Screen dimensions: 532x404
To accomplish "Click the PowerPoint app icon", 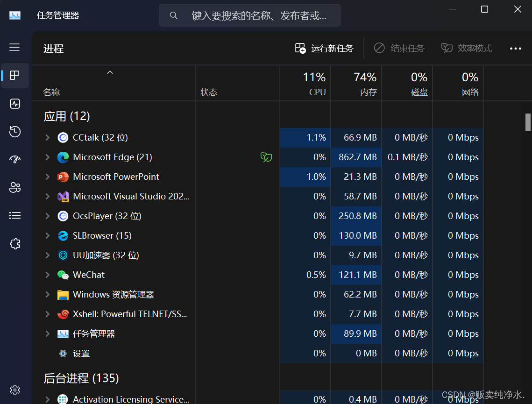I will coord(63,177).
